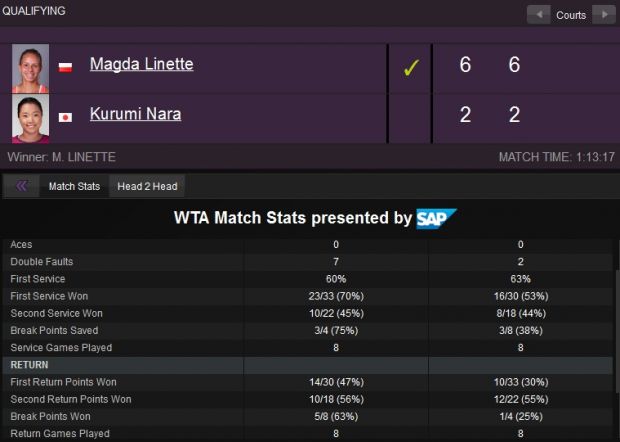Viewport: 620px width, 442px height.
Task: Click the yellow winner checkmark
Action: coord(411,68)
